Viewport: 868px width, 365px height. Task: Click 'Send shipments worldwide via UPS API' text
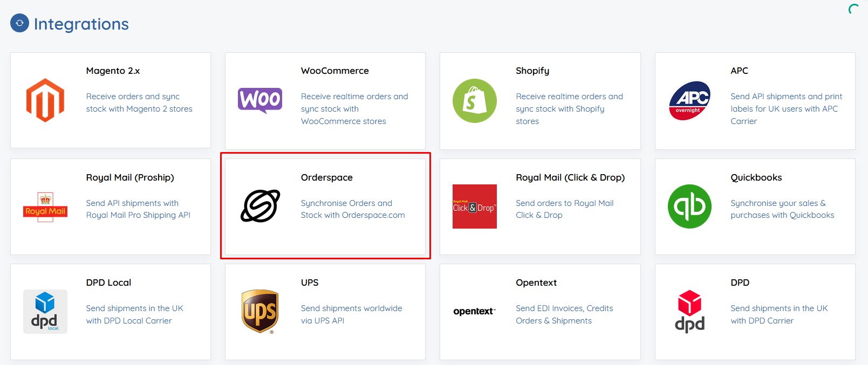tap(352, 314)
